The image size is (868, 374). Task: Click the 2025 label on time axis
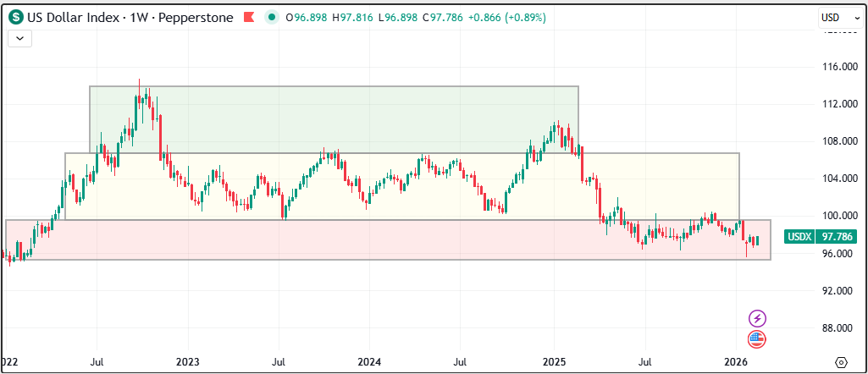click(553, 361)
